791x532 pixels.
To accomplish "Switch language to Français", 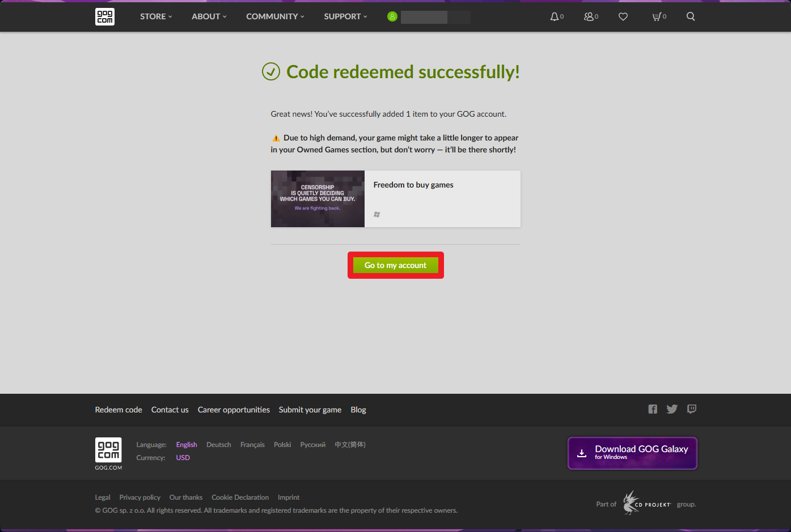I will pos(252,445).
